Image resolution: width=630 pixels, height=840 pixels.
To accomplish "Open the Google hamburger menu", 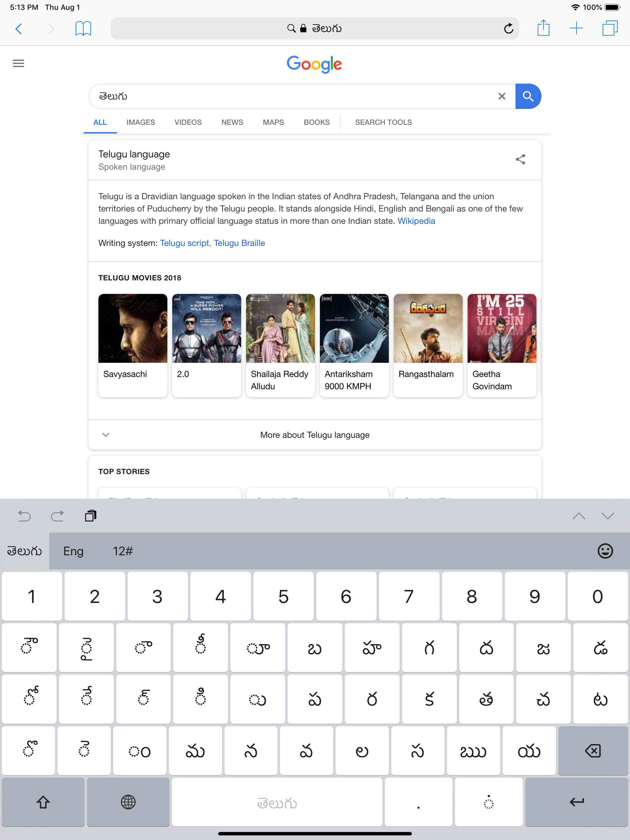I will click(x=18, y=63).
